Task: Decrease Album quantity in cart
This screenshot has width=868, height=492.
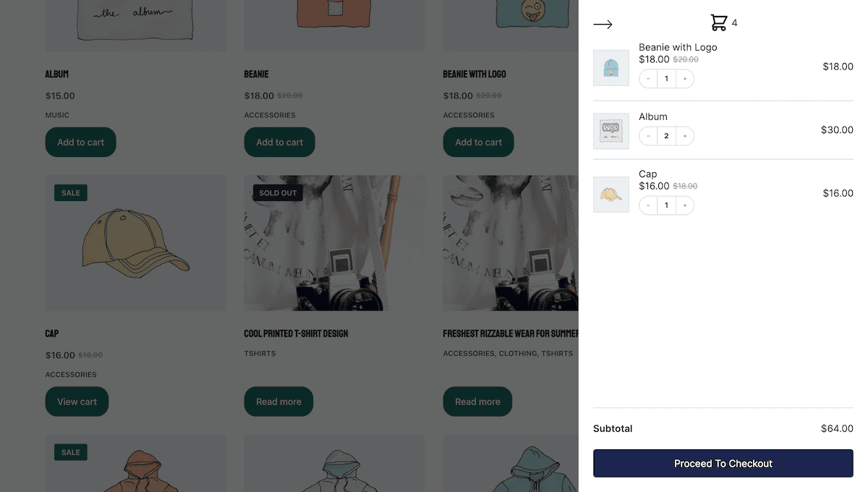Action: point(648,136)
